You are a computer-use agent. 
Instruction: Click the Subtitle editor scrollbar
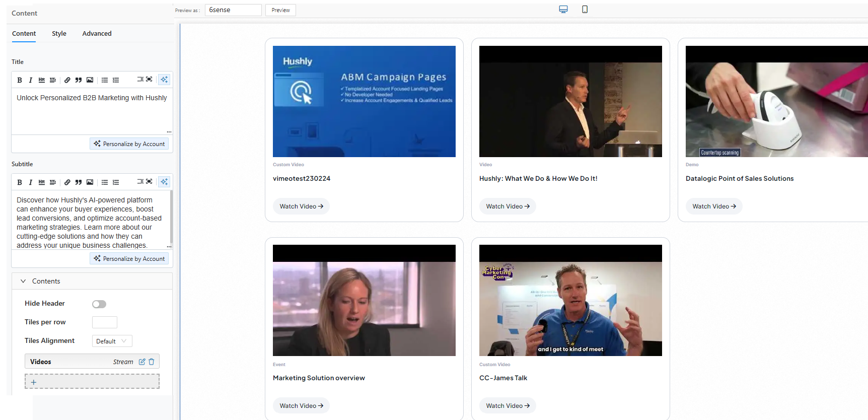click(x=171, y=217)
